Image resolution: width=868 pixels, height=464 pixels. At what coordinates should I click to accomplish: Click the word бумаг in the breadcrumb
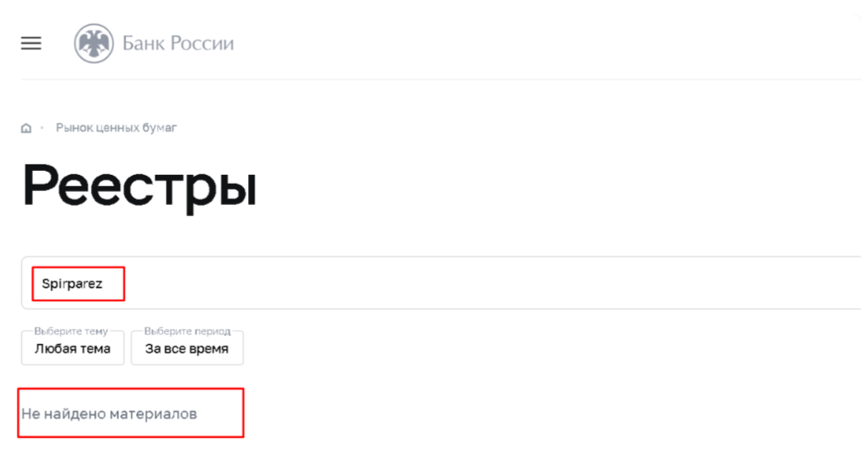pos(160,128)
